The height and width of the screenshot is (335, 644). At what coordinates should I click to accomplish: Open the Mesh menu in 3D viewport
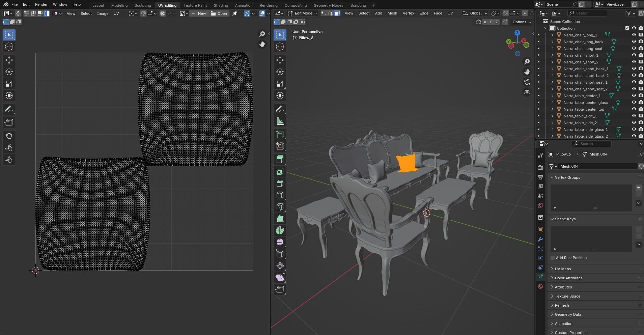click(392, 13)
